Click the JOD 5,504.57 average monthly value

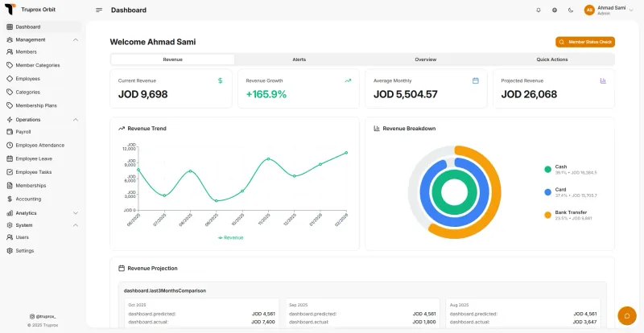point(406,94)
